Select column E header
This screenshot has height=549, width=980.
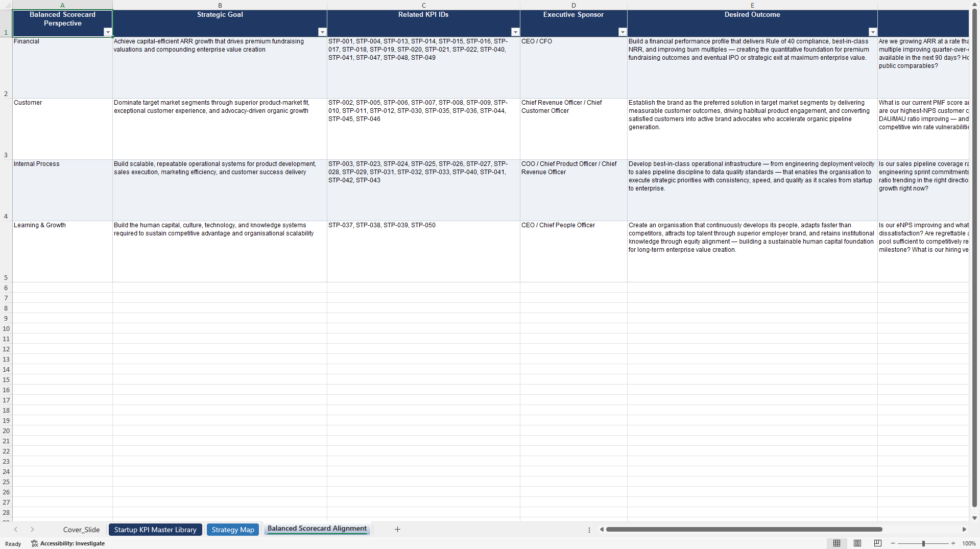(752, 5)
